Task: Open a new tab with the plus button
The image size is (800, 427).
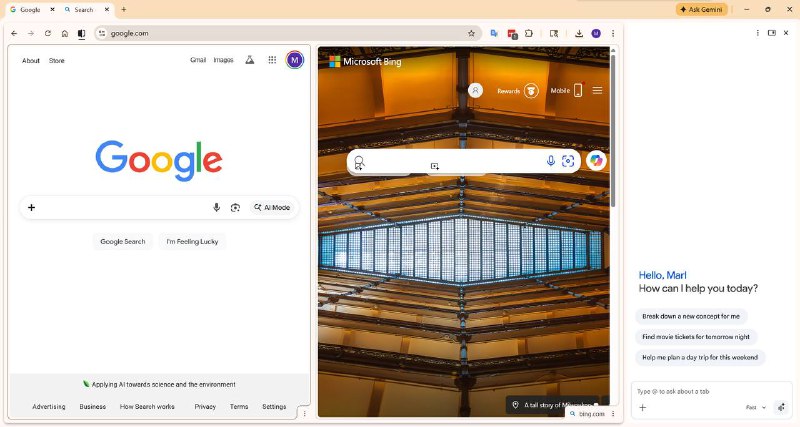Action: [123, 9]
